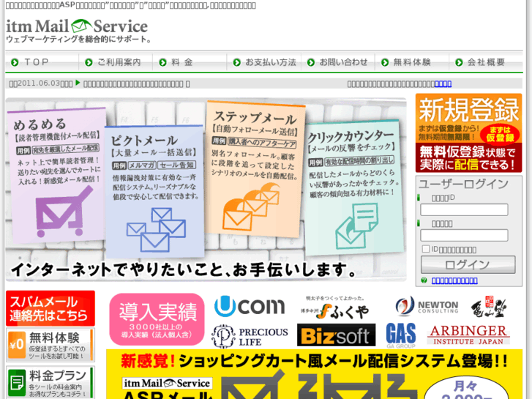Open the link below the login button

454,280
